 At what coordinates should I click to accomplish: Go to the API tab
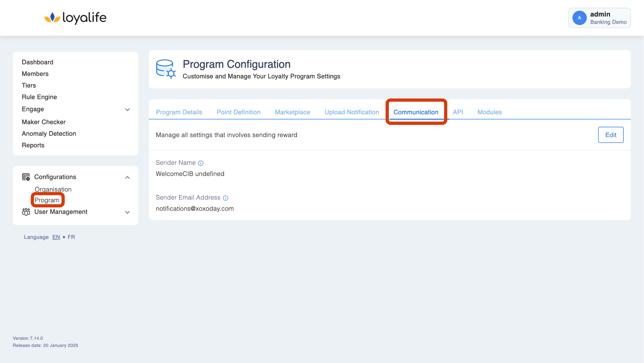[458, 112]
